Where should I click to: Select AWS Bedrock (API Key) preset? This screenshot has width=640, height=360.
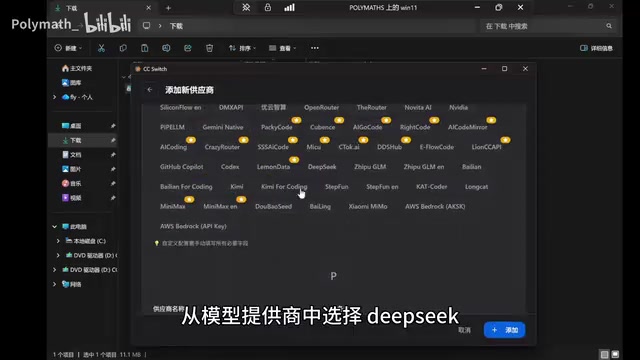point(193,226)
